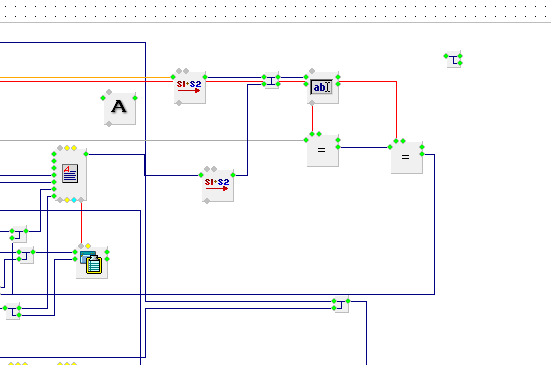Image resolution: width=551 pixels, height=365 pixels.
Task: Select the isolated hub node at top right
Action: click(454, 59)
